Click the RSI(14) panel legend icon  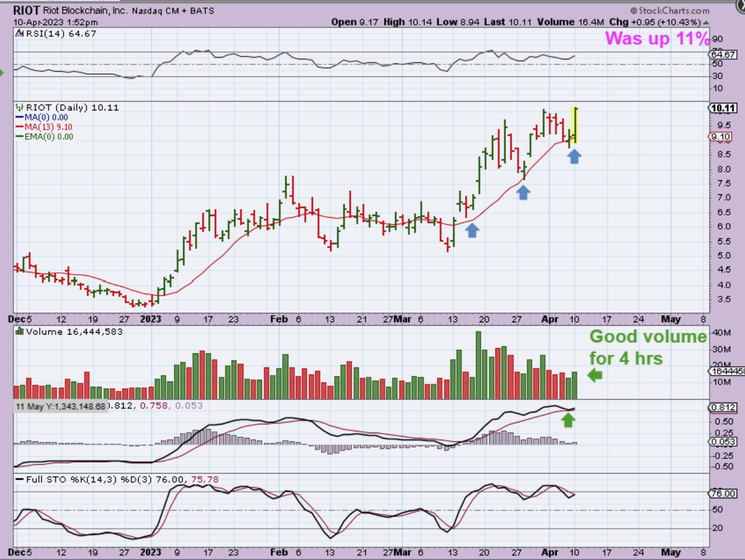19,34
